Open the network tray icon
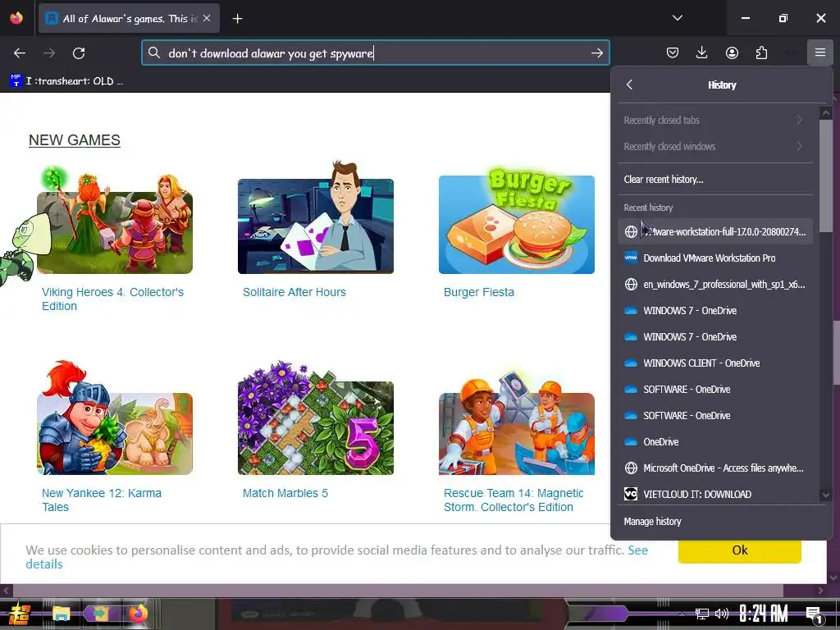Image resolution: width=840 pixels, height=630 pixels. (x=702, y=614)
